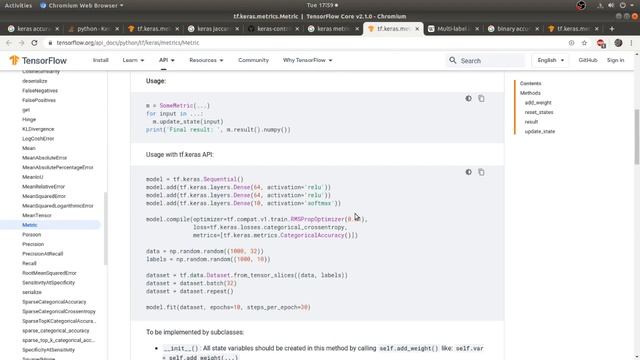This screenshot has height=360, width=640.
Task: Close the 'keras accur' tab
Action: [x=57, y=29]
